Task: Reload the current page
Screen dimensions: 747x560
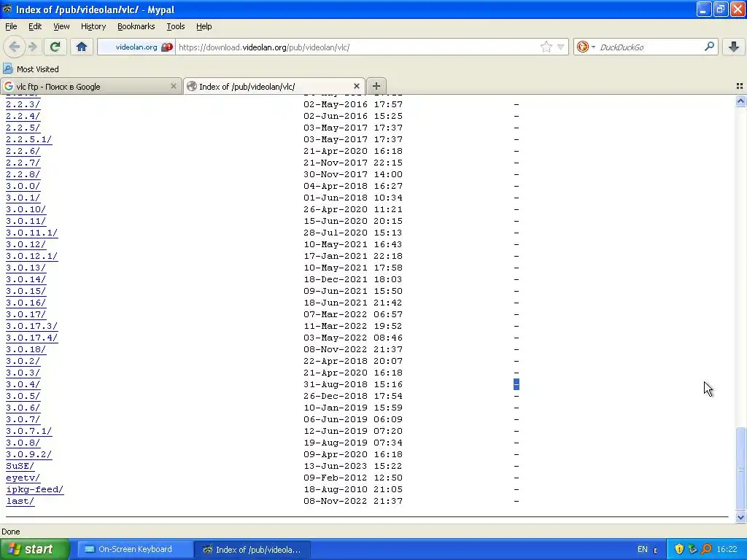Action: coord(55,47)
